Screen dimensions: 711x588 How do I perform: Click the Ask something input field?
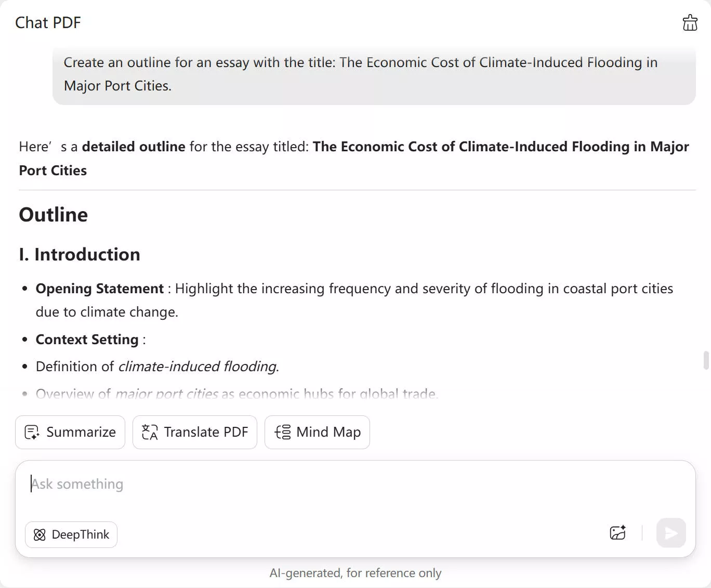tap(208, 484)
